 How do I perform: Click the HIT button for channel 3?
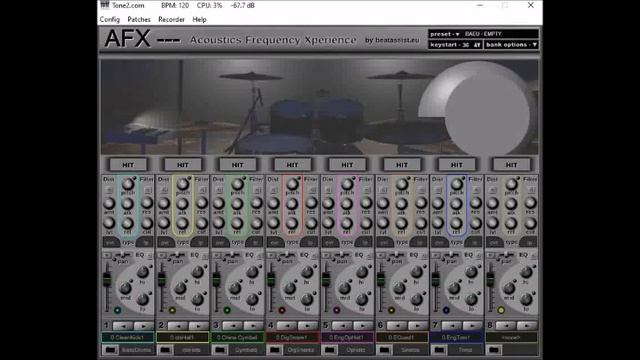click(x=238, y=165)
